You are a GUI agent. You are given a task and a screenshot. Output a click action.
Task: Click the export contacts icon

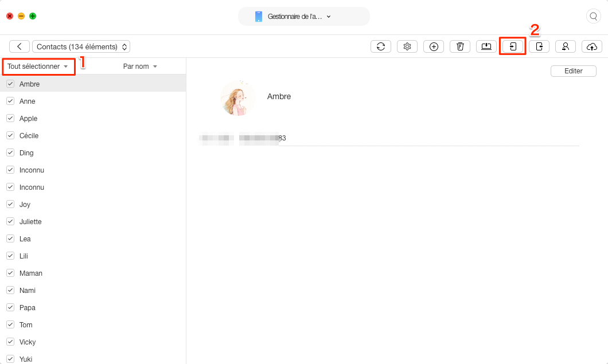tap(539, 46)
